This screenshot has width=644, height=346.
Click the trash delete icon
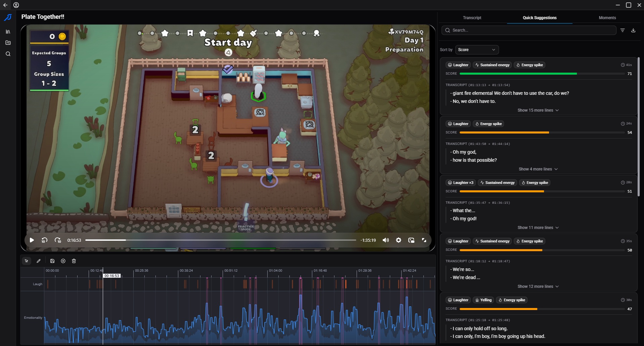[x=74, y=261]
